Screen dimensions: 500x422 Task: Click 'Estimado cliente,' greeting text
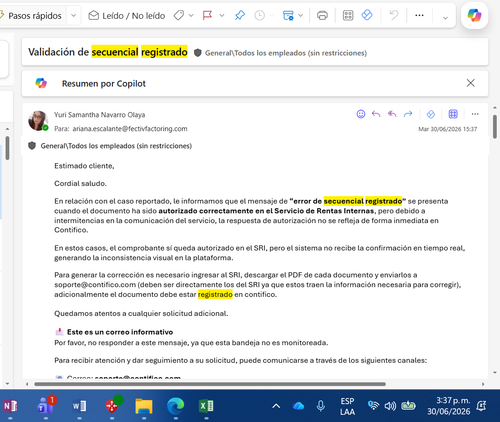(84, 166)
